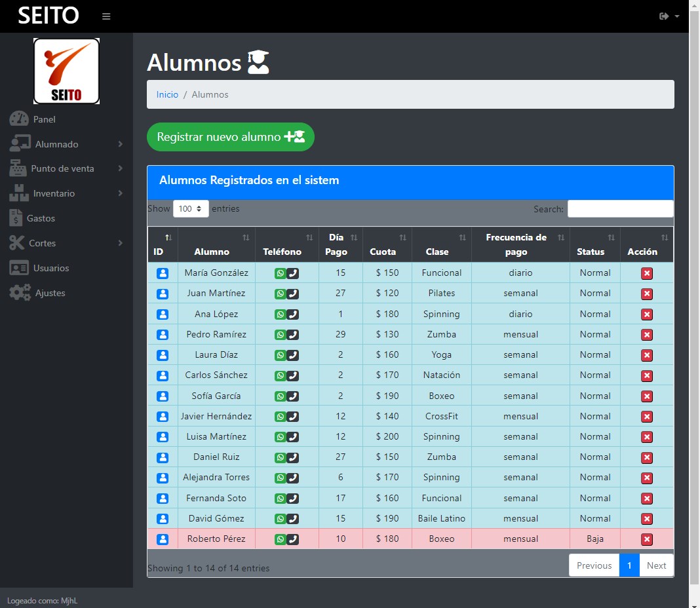Click the phone call icon for Juan Martínez

(293, 294)
